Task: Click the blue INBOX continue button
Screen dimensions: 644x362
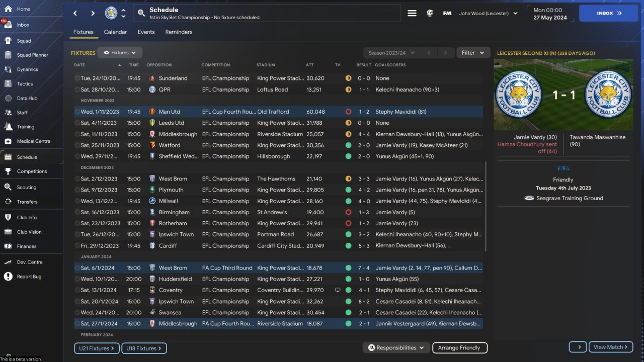Action: (609, 14)
